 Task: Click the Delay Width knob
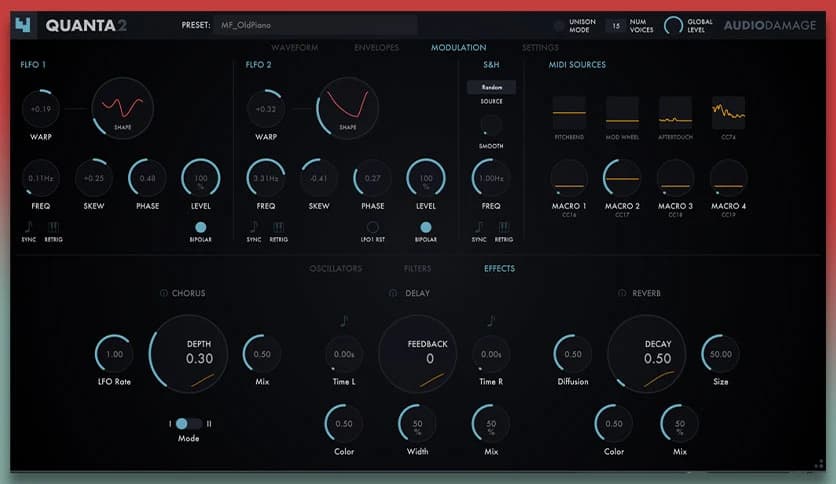417,424
